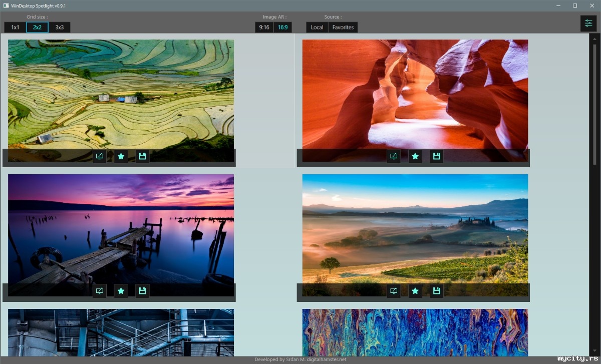Set red canyon image as desktop wallpaper

pos(394,157)
